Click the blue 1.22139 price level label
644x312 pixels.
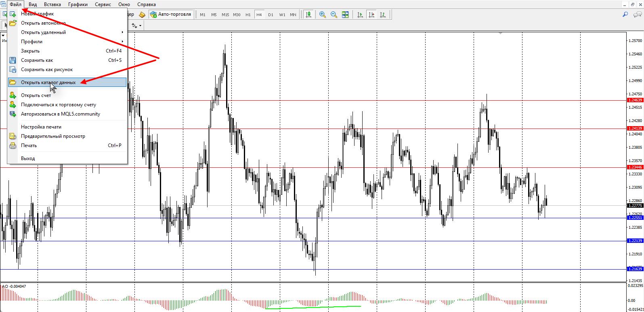[x=635, y=241]
